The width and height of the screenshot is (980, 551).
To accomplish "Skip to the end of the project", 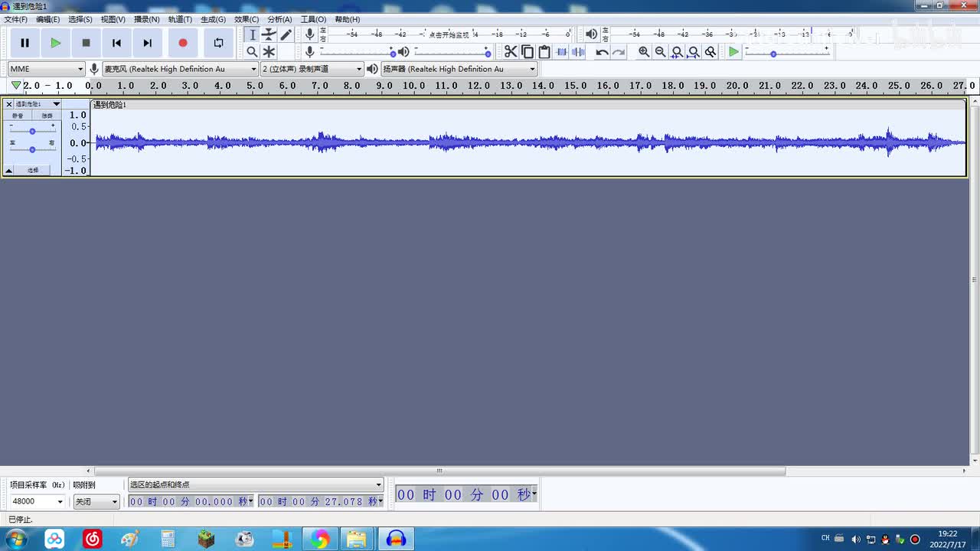I will pyautogui.click(x=147, y=44).
